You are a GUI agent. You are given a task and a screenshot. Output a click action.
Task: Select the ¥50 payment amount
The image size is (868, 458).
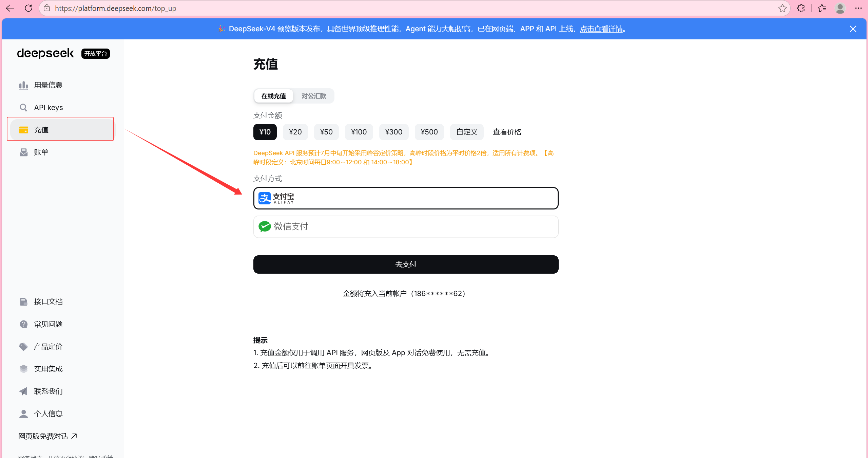coord(326,132)
